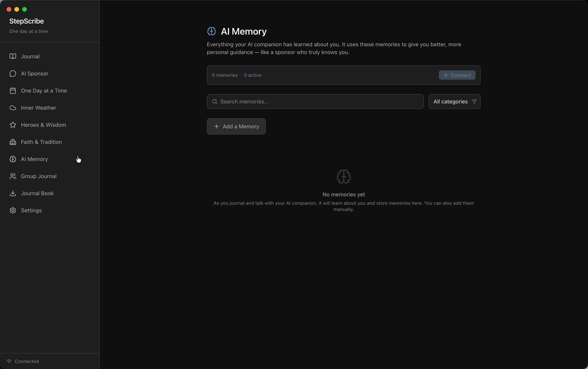The image size is (588, 369).
Task: Open Group Journal people icon
Action: (13, 176)
